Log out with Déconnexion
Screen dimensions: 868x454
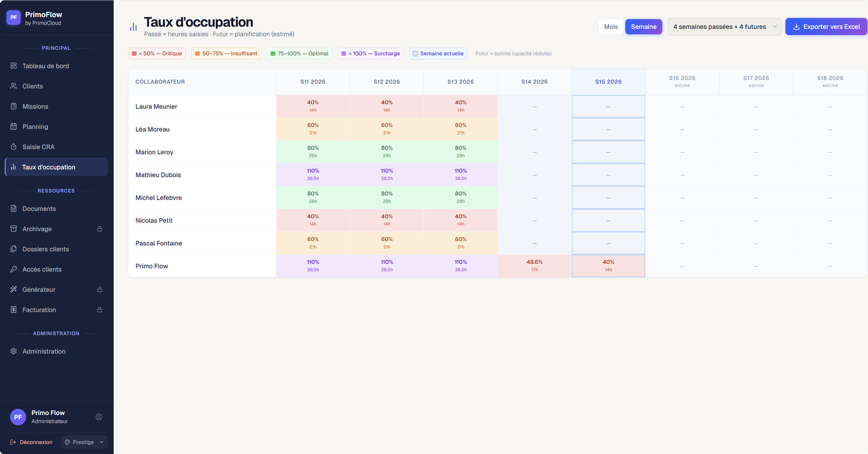pos(31,442)
